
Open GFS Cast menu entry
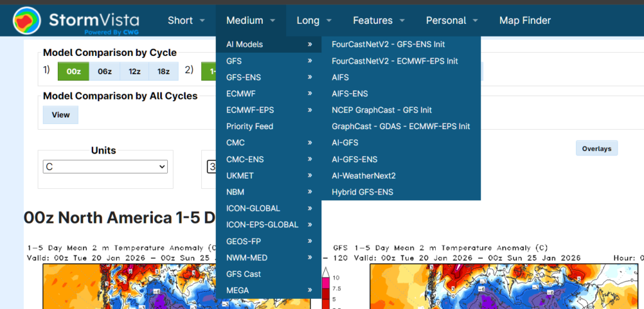(x=243, y=274)
